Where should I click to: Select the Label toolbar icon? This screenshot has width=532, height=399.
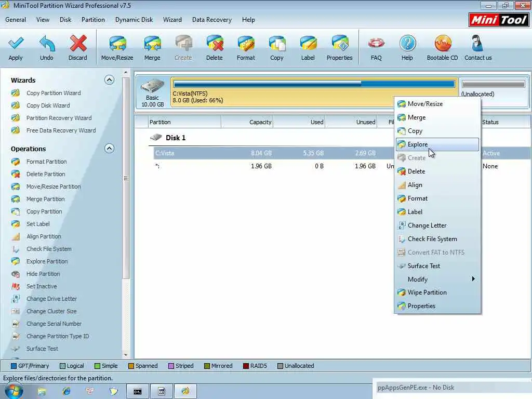pos(308,44)
